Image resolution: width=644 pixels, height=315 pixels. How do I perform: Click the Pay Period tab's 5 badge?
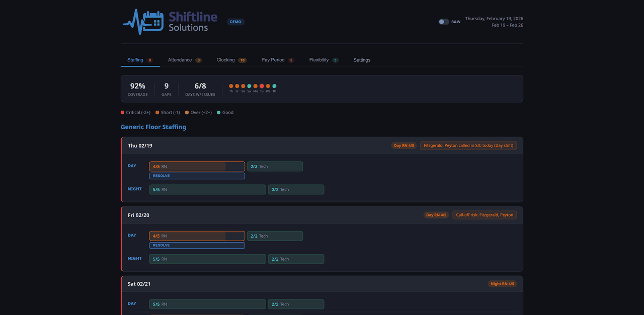click(291, 60)
